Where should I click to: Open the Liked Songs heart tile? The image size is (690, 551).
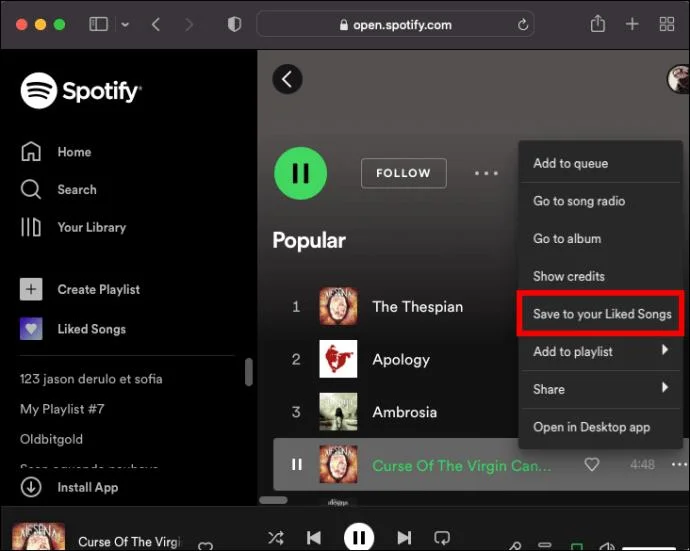coord(31,329)
